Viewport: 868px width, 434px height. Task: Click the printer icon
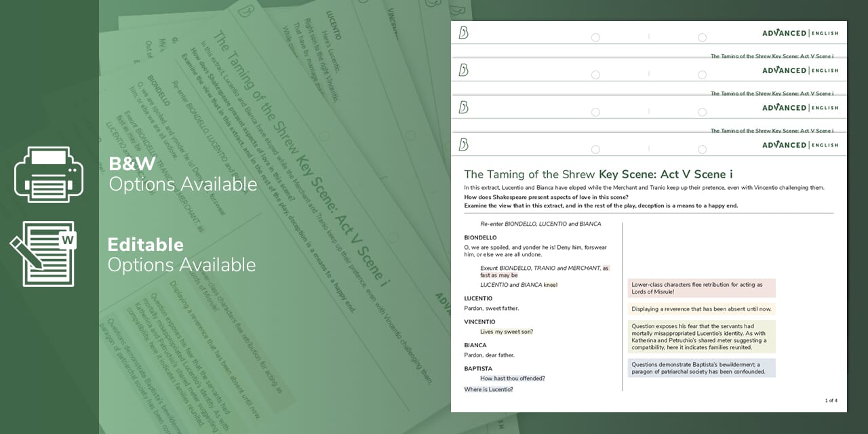pos(49,174)
